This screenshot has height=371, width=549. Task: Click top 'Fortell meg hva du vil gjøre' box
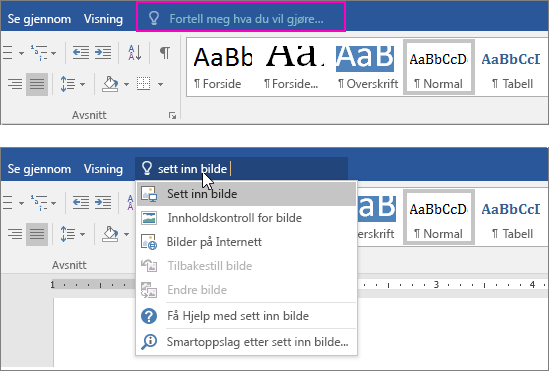point(241,17)
